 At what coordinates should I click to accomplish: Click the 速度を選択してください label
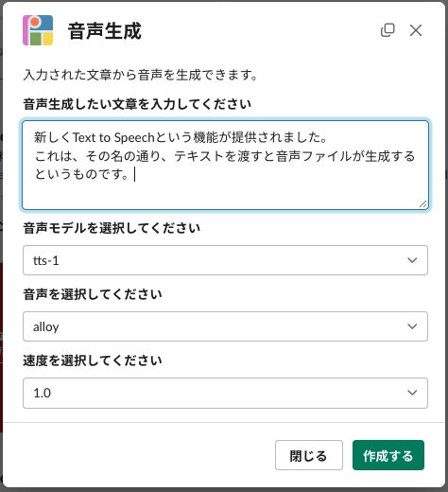pyautogui.click(x=93, y=360)
